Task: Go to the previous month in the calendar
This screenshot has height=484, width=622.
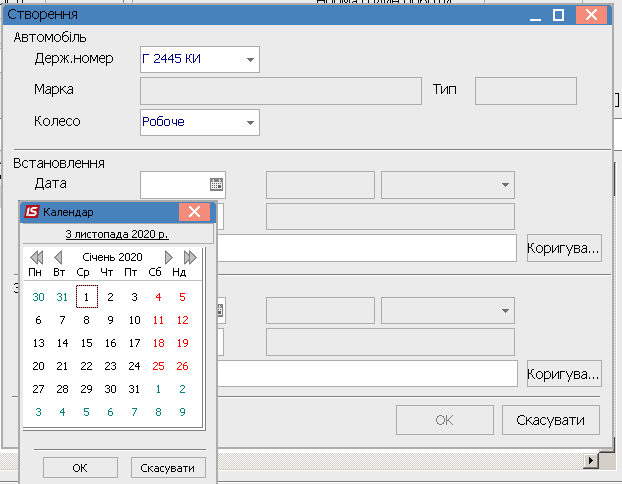Action: click(x=58, y=257)
